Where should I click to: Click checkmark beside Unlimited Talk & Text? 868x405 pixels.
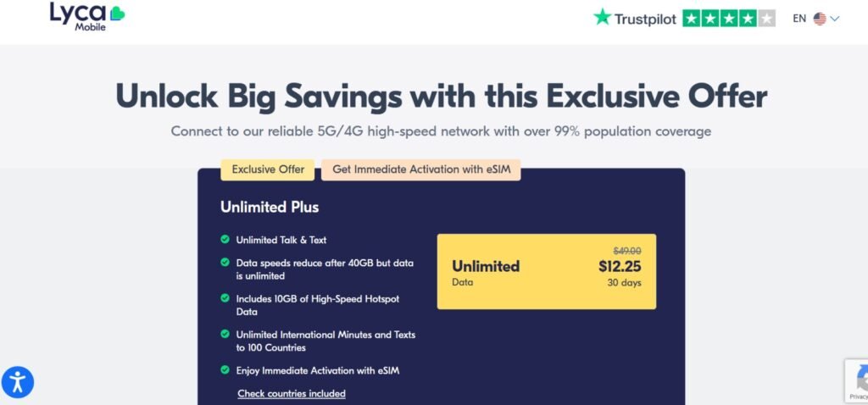click(225, 240)
